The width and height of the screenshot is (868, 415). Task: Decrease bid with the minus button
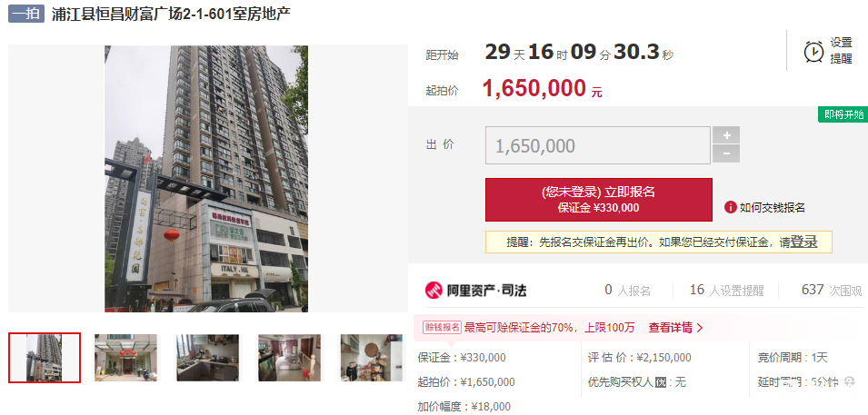[x=726, y=153]
